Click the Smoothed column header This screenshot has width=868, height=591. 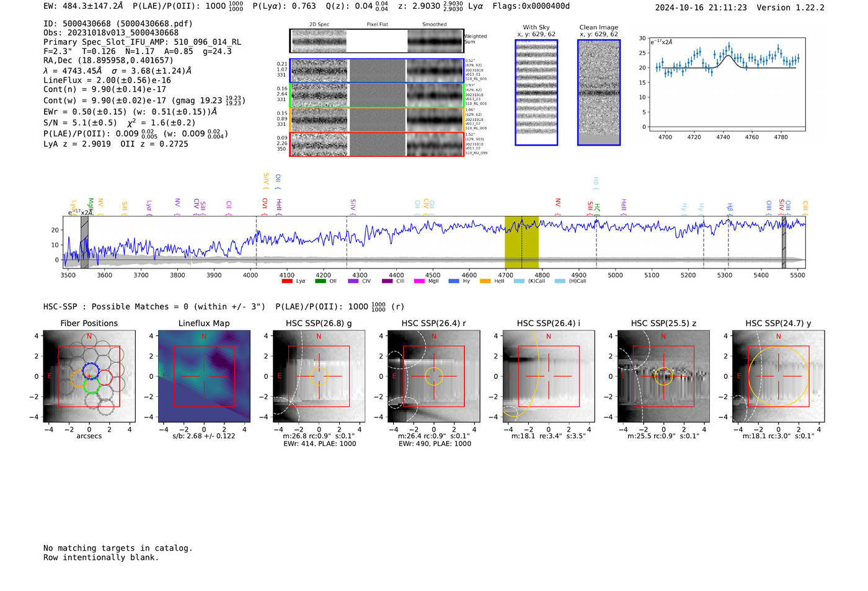pyautogui.click(x=435, y=25)
